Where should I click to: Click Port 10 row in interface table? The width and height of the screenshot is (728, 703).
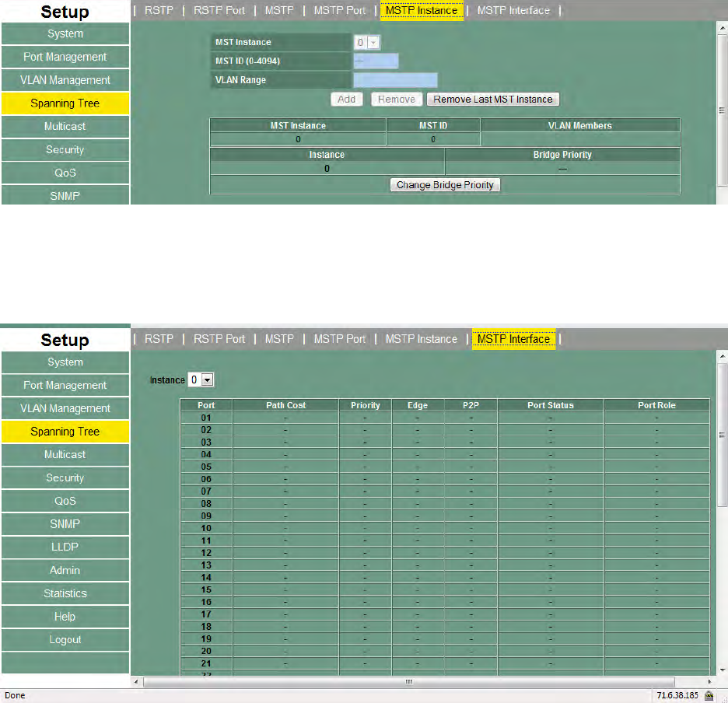pos(445,528)
